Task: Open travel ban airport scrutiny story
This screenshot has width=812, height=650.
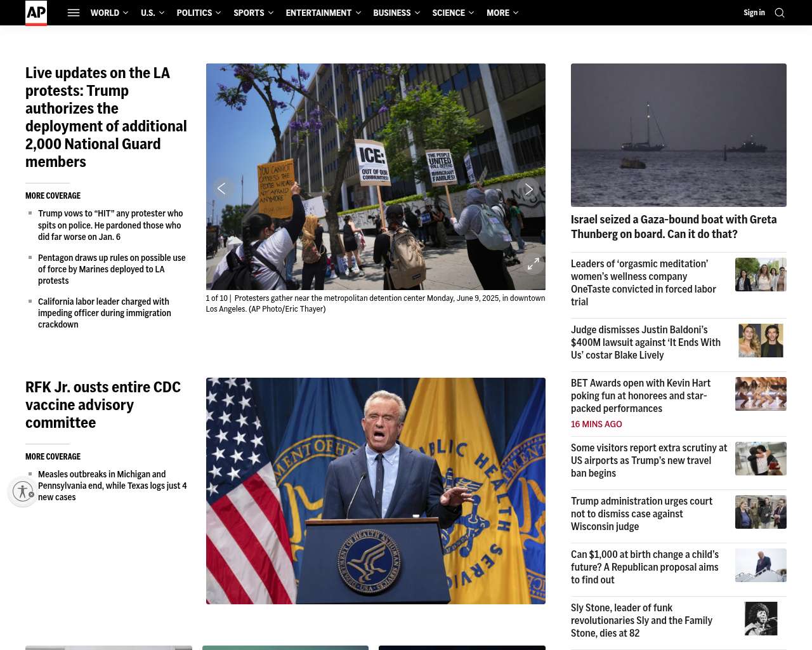Action: tap(649, 460)
